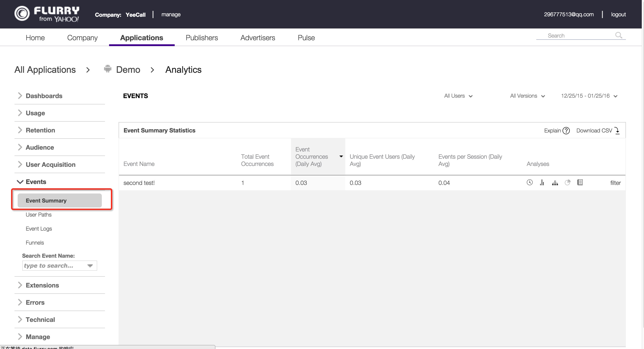Screen dimensions: 644x349
Task: Click the account email 296777513@qq.com
Action: pyautogui.click(x=569, y=14)
